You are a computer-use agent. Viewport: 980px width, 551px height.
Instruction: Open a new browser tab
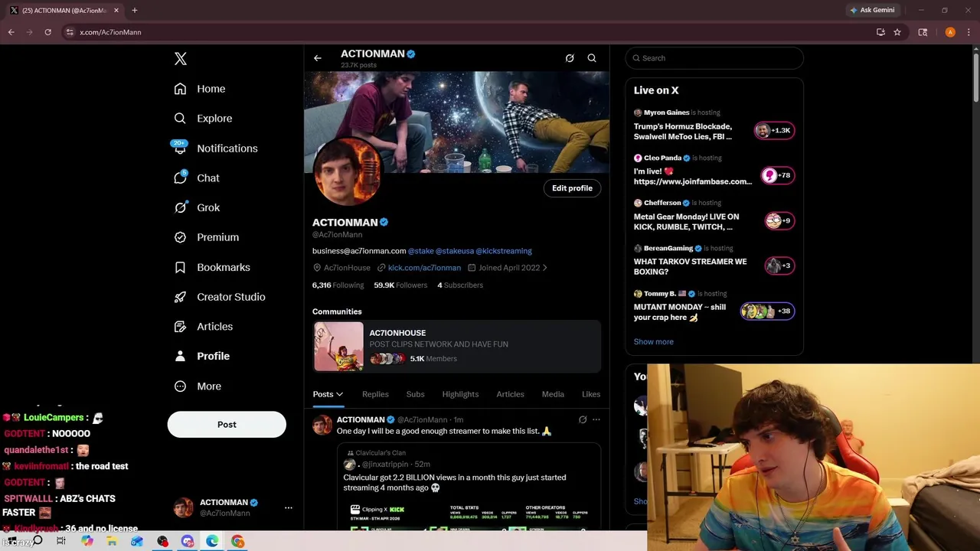pyautogui.click(x=135, y=10)
